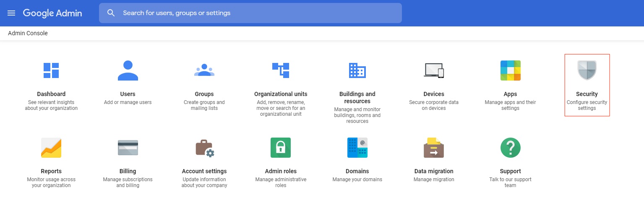Image resolution: width=644 pixels, height=203 pixels.
Task: Open Data migration box icon
Action: [x=434, y=148]
